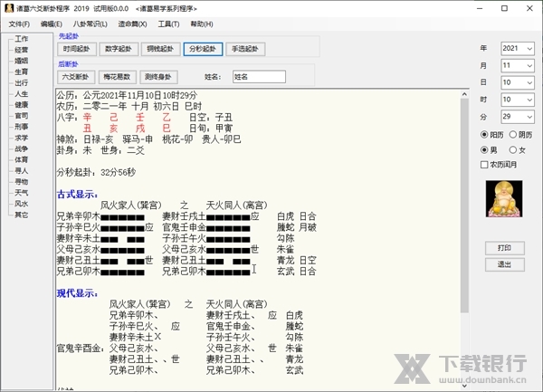Select 体育 in the category tree
543x392 pixels.
pyautogui.click(x=21, y=159)
